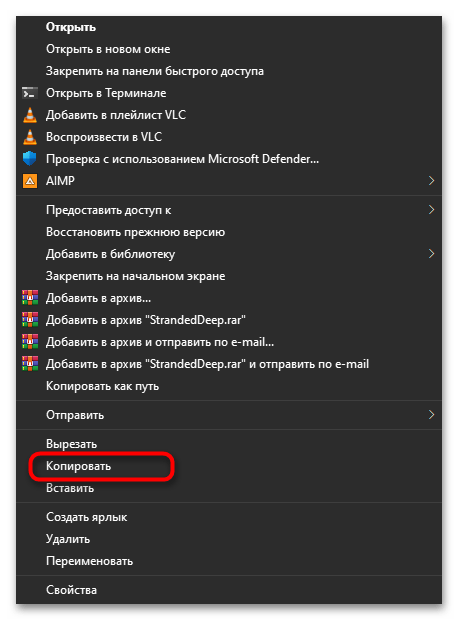The image size is (458, 620).
Task: Select Открыть в новом окне
Action: tap(108, 49)
